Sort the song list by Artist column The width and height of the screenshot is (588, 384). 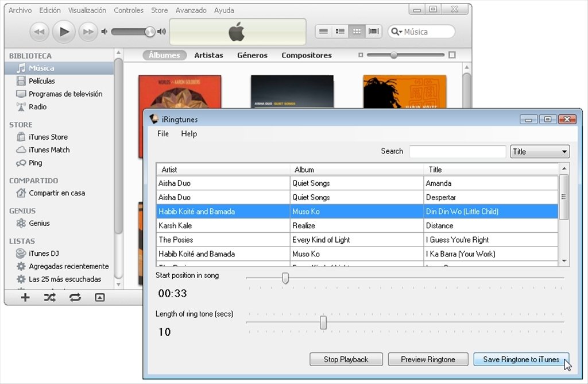pos(223,170)
